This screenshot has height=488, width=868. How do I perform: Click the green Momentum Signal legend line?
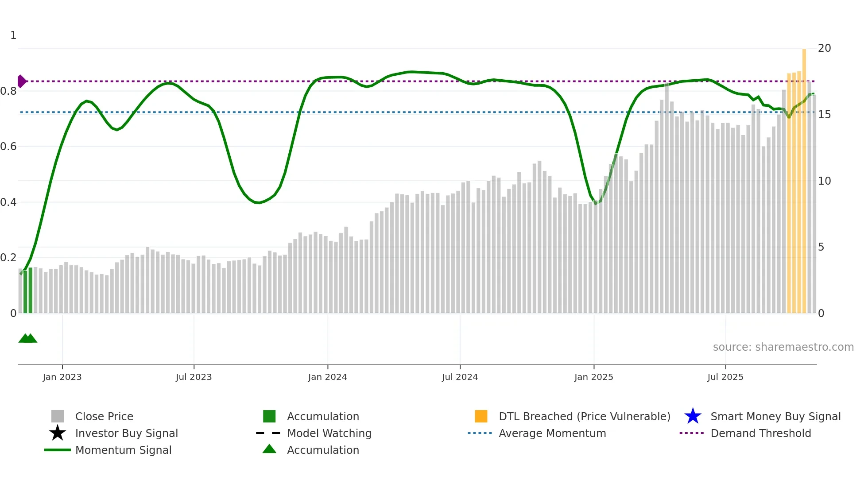tap(58, 450)
